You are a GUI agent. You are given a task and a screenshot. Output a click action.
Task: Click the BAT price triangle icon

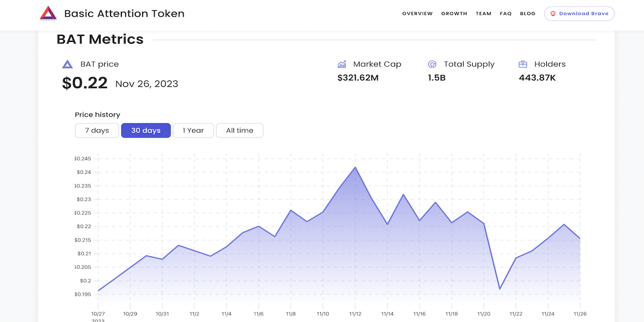point(67,64)
